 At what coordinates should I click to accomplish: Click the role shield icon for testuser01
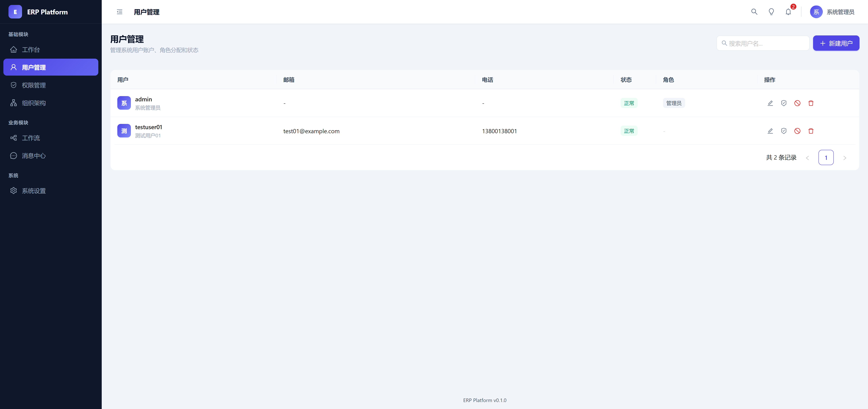click(x=783, y=131)
